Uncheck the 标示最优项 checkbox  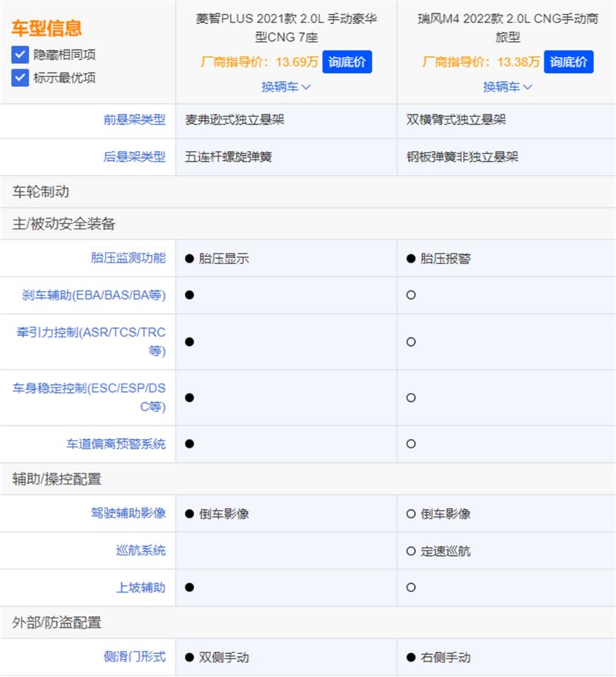20,78
